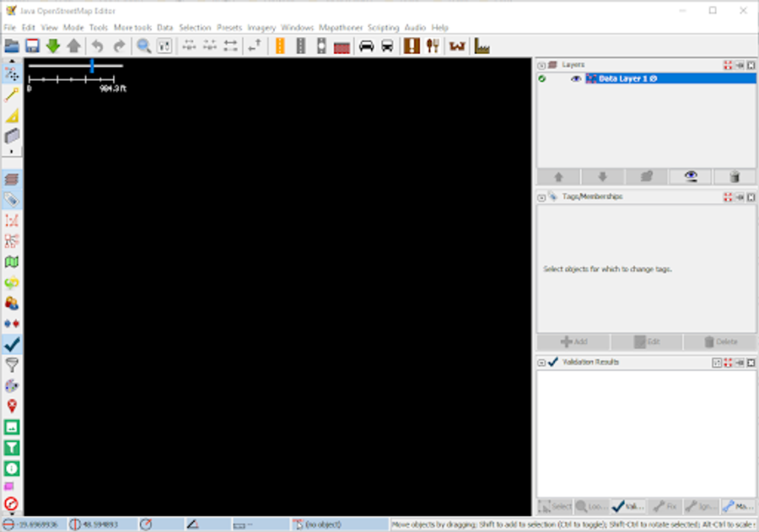Apply the castle preset icon

point(457,46)
